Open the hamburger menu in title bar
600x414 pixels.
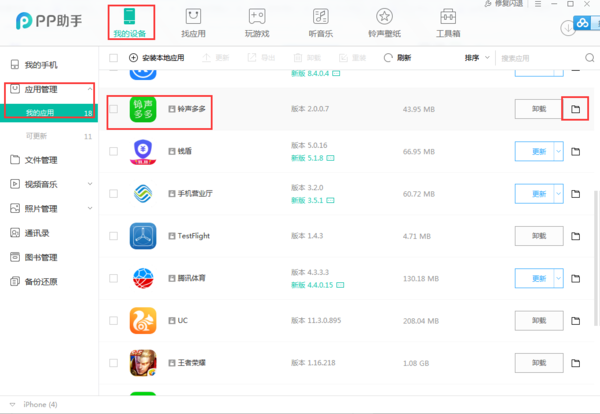(538, 4)
